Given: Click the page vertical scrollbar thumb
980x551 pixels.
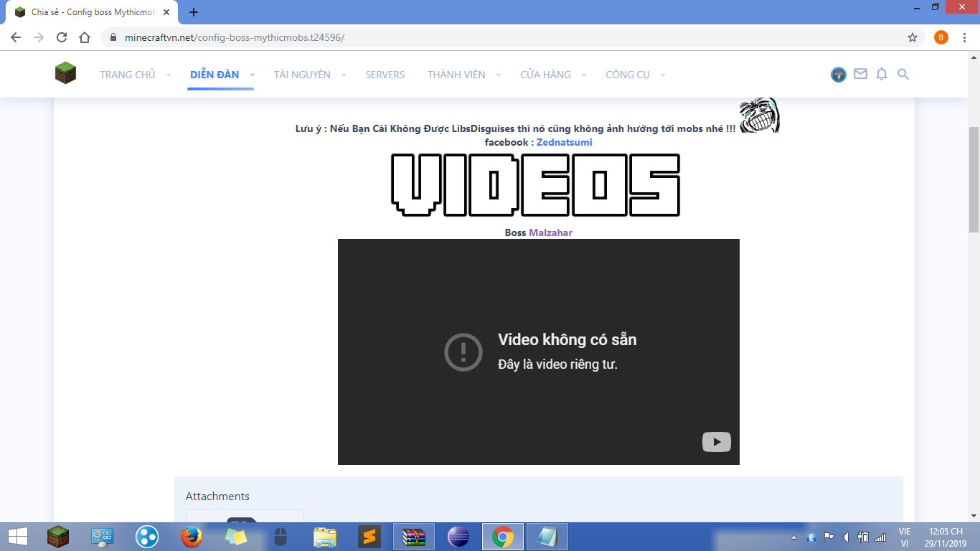Looking at the screenshot, I should point(974,179).
